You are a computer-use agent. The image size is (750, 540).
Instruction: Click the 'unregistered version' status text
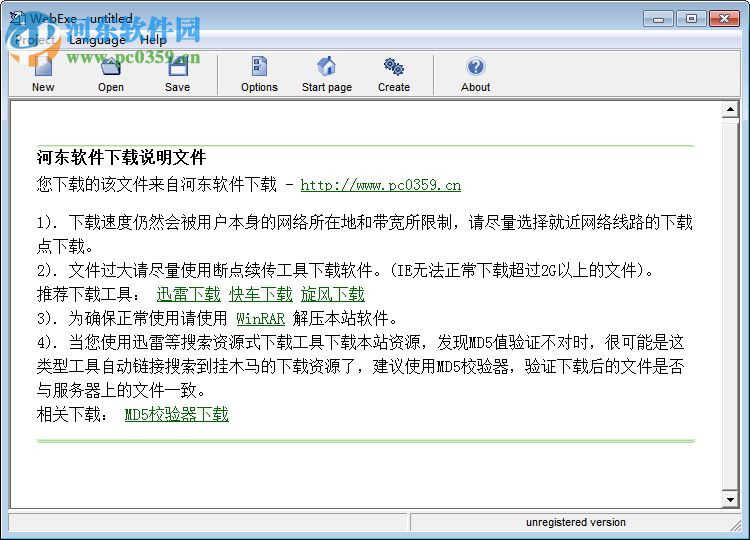tap(575, 522)
